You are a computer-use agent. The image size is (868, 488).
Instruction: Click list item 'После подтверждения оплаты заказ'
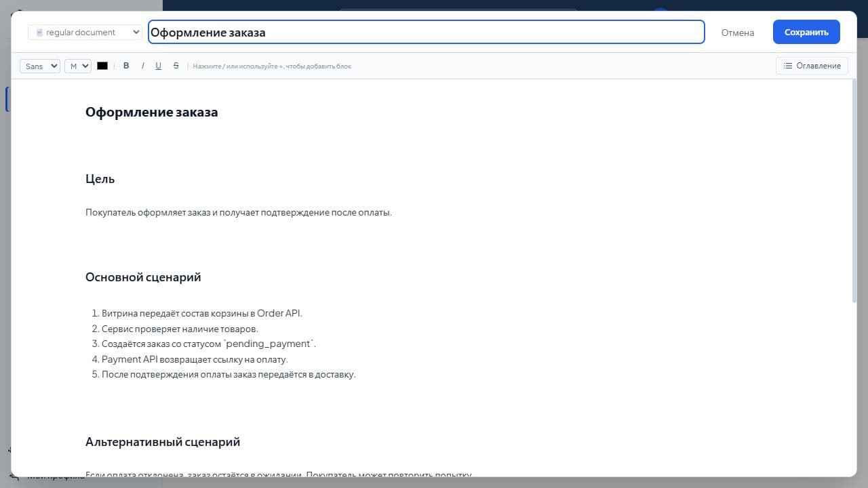pyautogui.click(x=229, y=374)
